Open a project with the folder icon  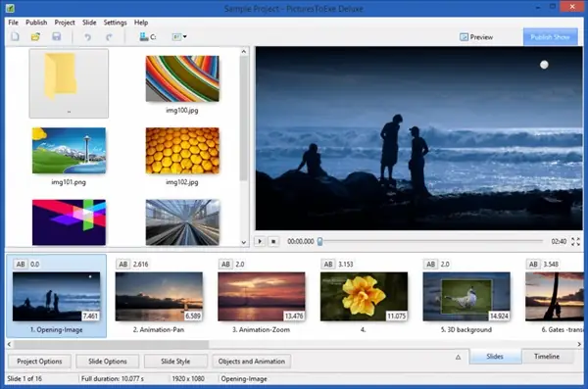35,37
